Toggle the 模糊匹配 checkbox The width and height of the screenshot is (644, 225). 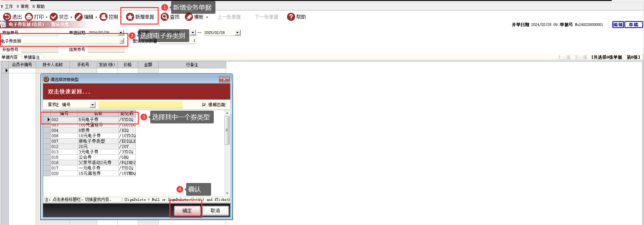(204, 105)
